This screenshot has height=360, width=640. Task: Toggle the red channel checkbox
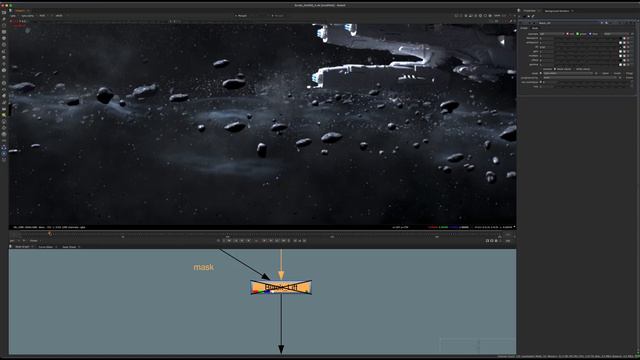567,34
